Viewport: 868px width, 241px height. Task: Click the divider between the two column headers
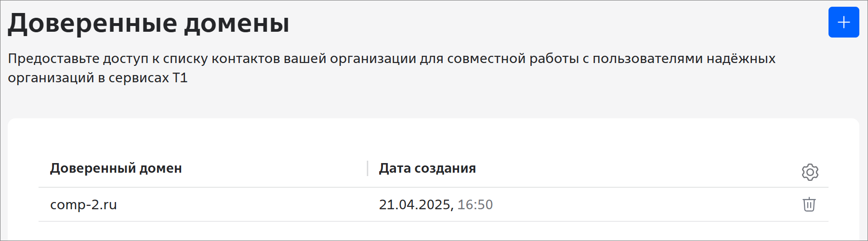coord(368,168)
